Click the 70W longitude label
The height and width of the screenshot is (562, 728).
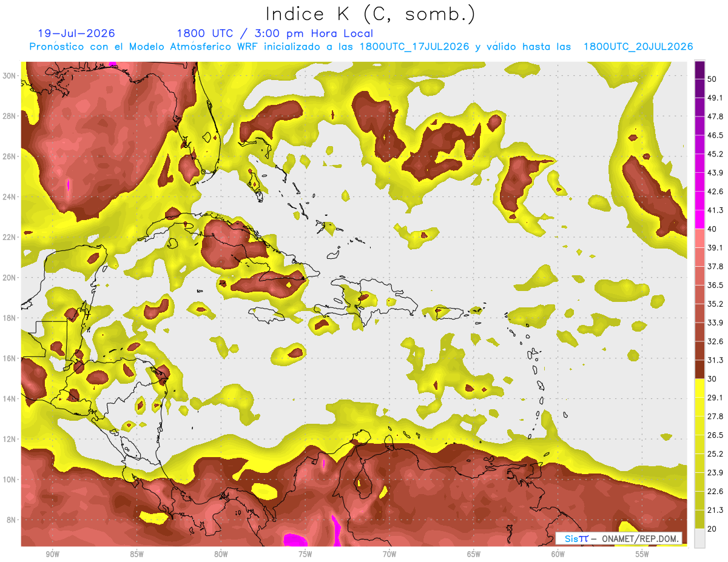pyautogui.click(x=389, y=554)
